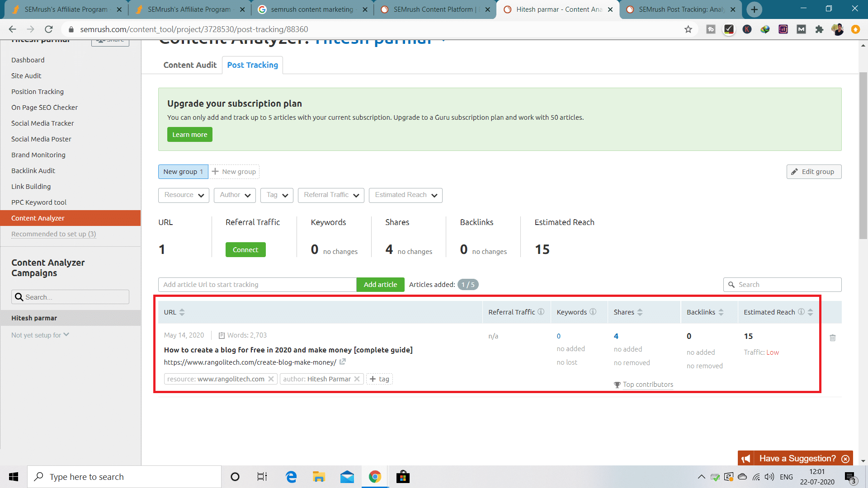Open the Resource filter dropdown
This screenshot has width=868, height=488.
(x=184, y=195)
